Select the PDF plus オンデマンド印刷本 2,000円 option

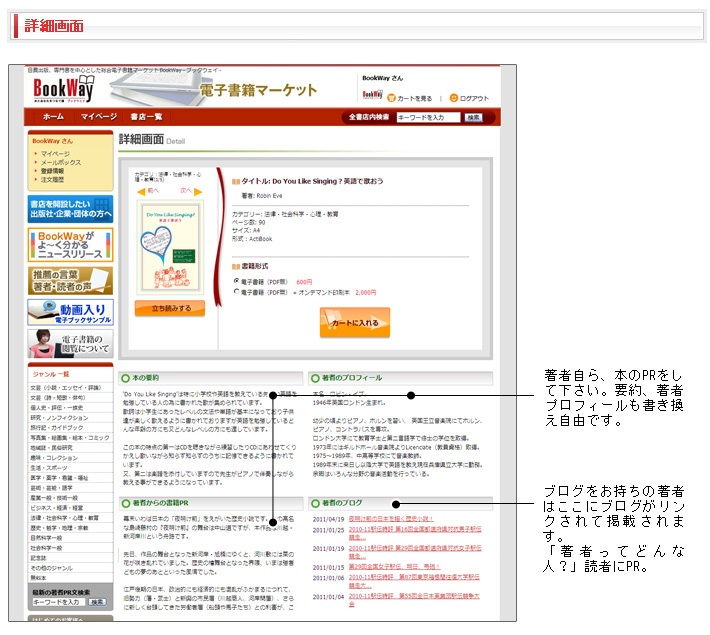pos(235,292)
